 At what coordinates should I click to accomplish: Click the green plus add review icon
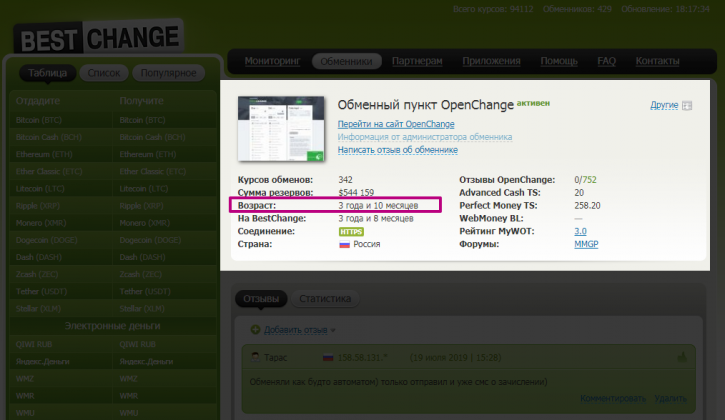pos(255,330)
